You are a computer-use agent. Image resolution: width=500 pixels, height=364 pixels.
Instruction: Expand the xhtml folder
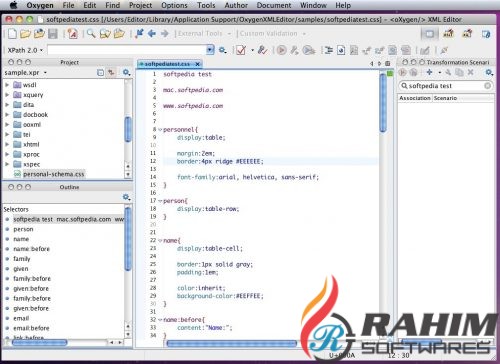pyautogui.click(x=7, y=144)
